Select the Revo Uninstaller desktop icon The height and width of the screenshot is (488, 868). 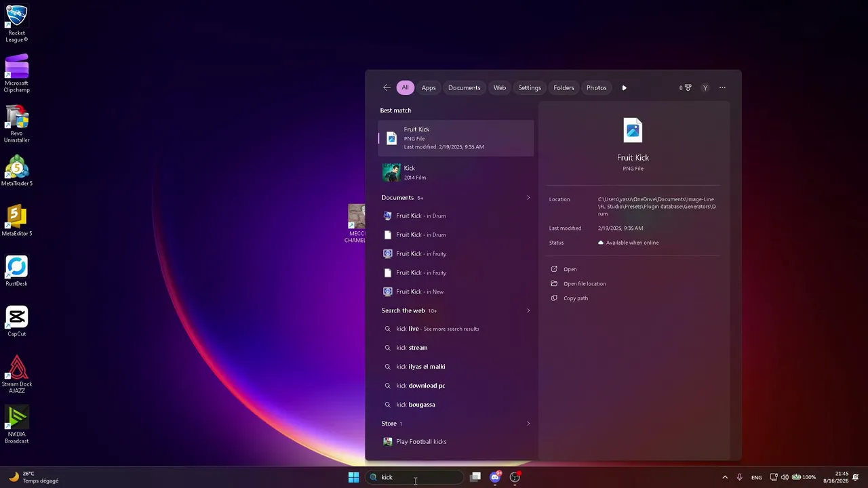[16, 124]
